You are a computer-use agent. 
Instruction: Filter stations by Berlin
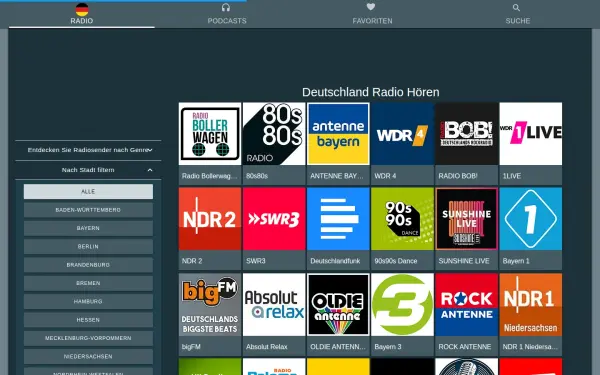(88, 246)
